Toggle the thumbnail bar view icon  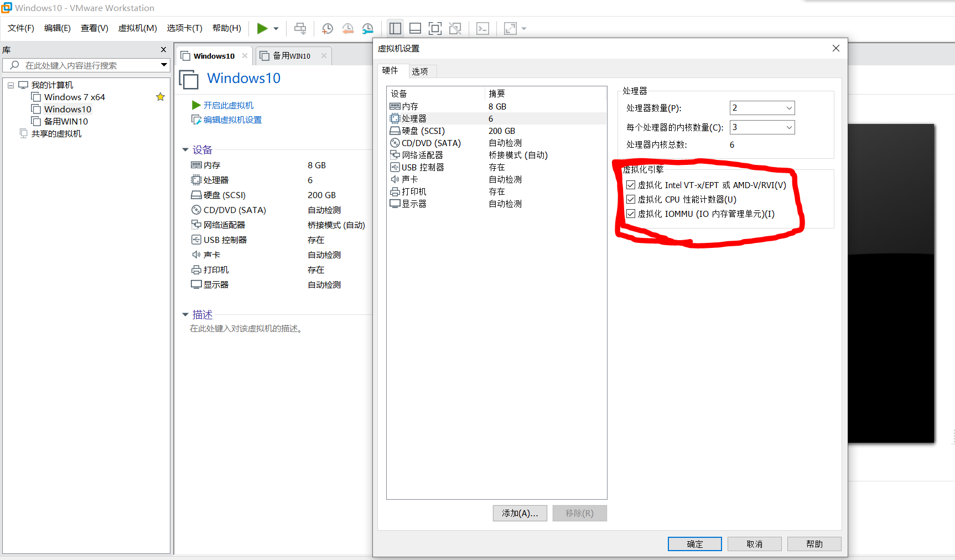click(x=415, y=28)
